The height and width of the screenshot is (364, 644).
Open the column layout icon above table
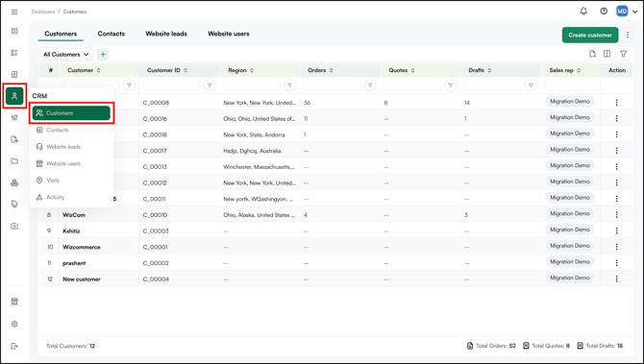607,54
